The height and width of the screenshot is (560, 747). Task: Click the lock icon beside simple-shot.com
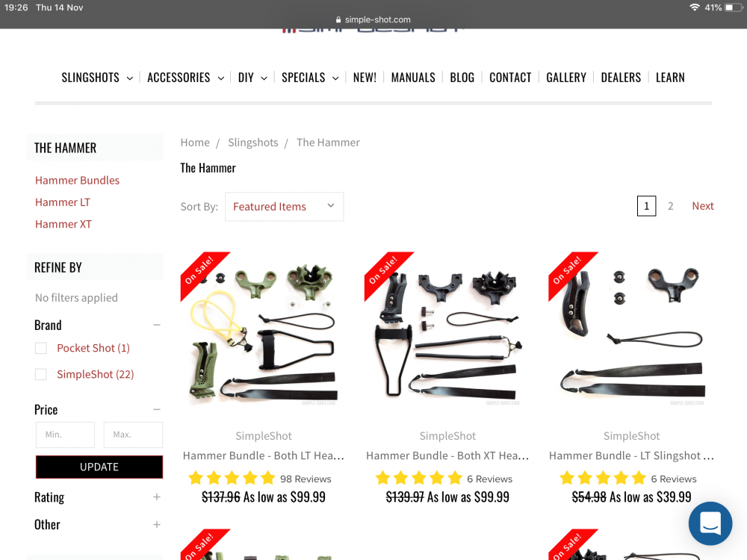(338, 19)
